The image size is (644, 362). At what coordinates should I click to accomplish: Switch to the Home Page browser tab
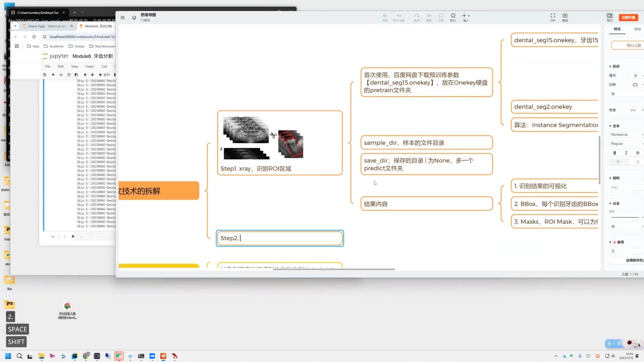47,26
